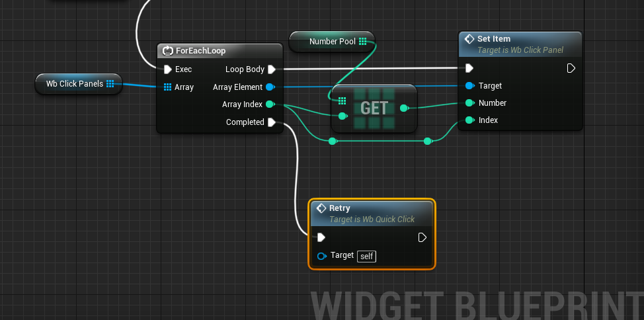Click the Retry exec output pin
Screen dimensions: 644x320
(x=423, y=237)
